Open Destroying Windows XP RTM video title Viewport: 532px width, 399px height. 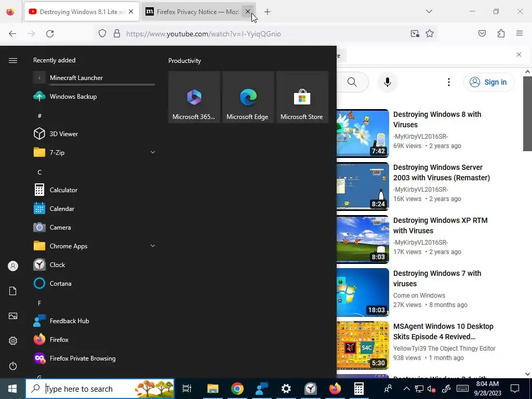pyautogui.click(x=440, y=225)
